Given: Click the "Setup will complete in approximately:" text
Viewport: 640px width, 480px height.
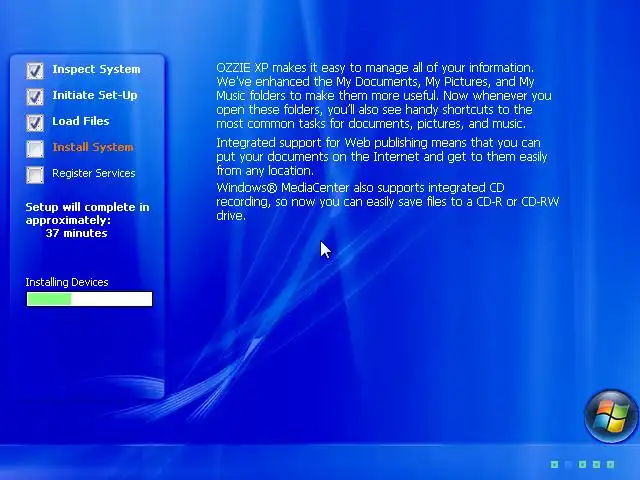Looking at the screenshot, I should coord(87,213).
